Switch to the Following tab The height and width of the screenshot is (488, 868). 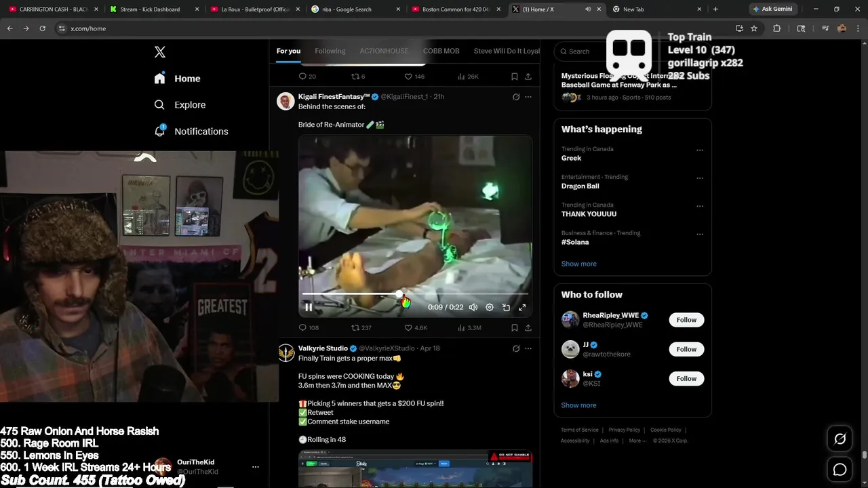[x=330, y=51]
